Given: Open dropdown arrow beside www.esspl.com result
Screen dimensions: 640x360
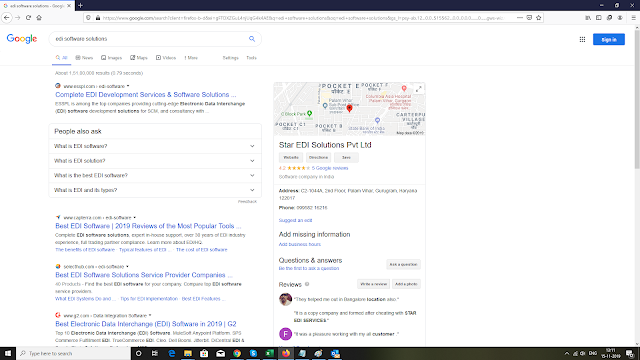Looking at the screenshot, I should [128, 86].
